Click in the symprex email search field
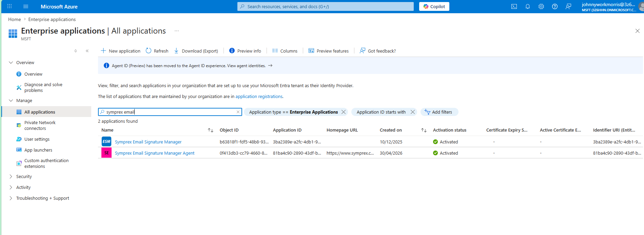The width and height of the screenshot is (644, 235). [x=170, y=112]
